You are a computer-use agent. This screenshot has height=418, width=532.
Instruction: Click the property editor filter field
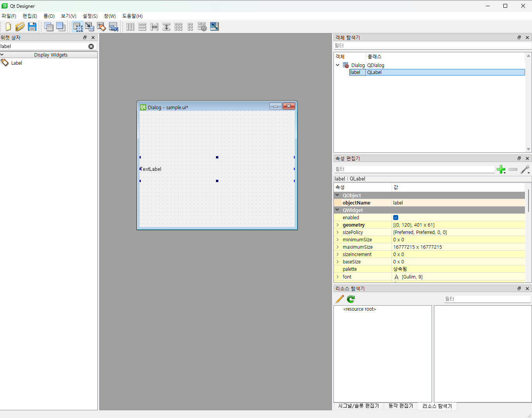pyautogui.click(x=414, y=169)
